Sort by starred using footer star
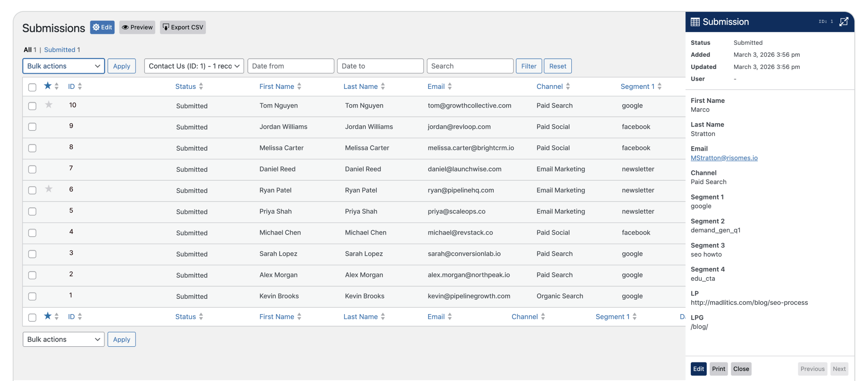This screenshot has width=868, height=381. click(x=48, y=316)
